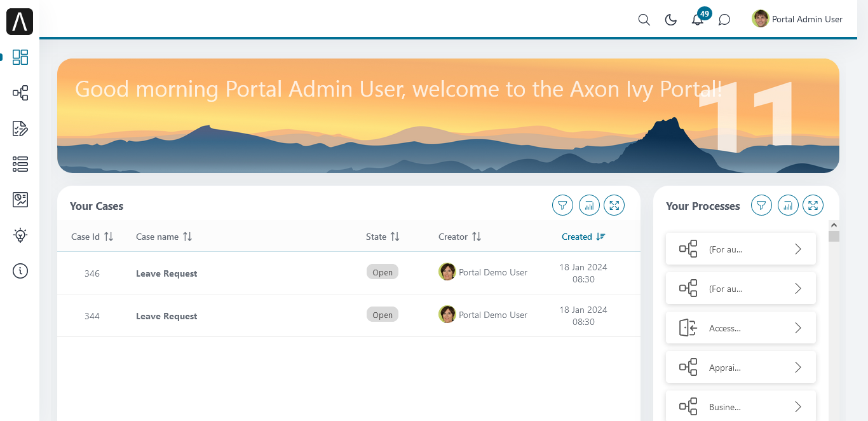
Task: Open Leave Request for case 344
Action: 166,316
